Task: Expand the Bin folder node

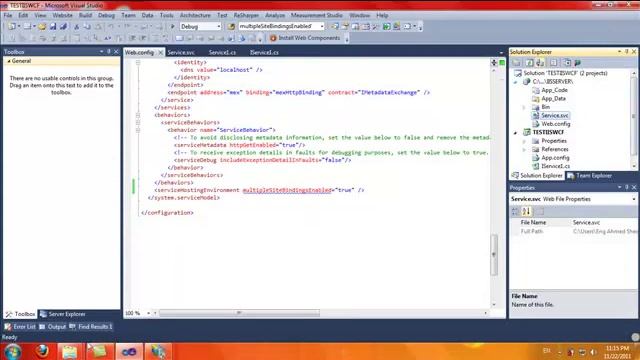Action: [524, 107]
